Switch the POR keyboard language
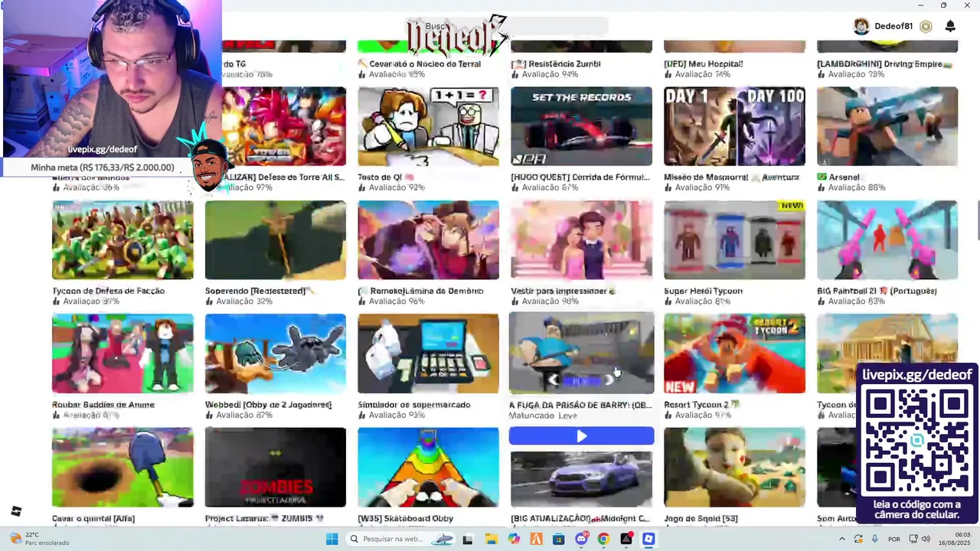Image resolution: width=980 pixels, height=551 pixels. (x=893, y=539)
